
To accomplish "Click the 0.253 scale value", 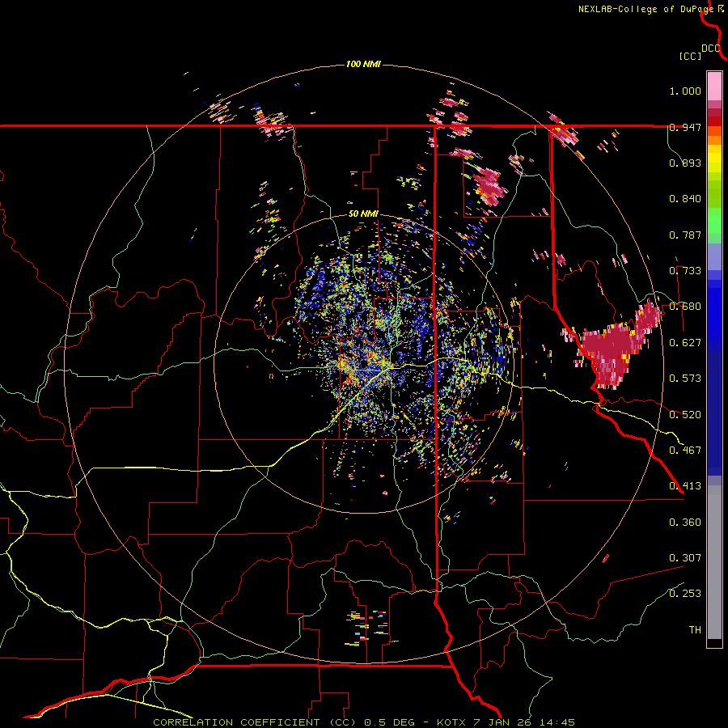I will coord(685,594).
